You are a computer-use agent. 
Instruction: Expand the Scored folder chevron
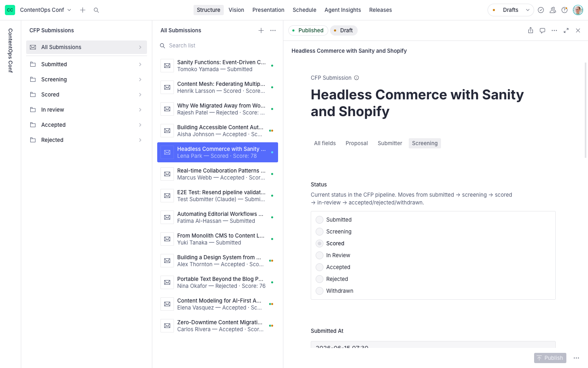(140, 94)
